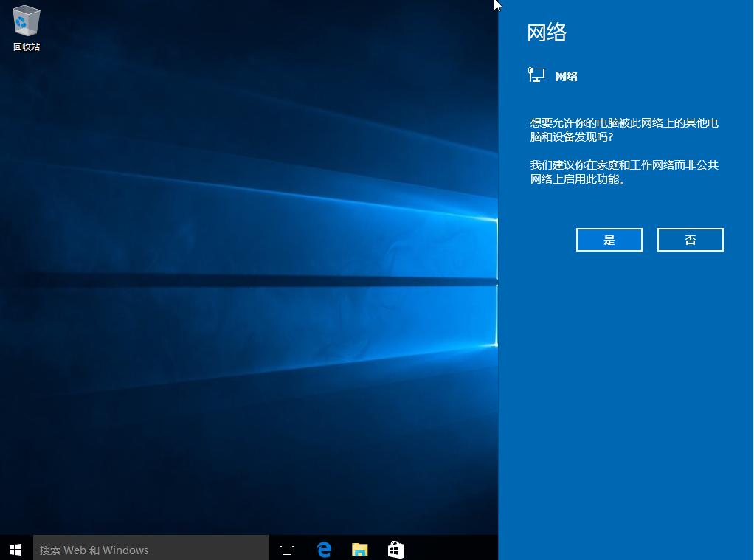Viewport: 754px width, 560px height.
Task: Select the 是 option to enable discoverability
Action: click(x=609, y=239)
